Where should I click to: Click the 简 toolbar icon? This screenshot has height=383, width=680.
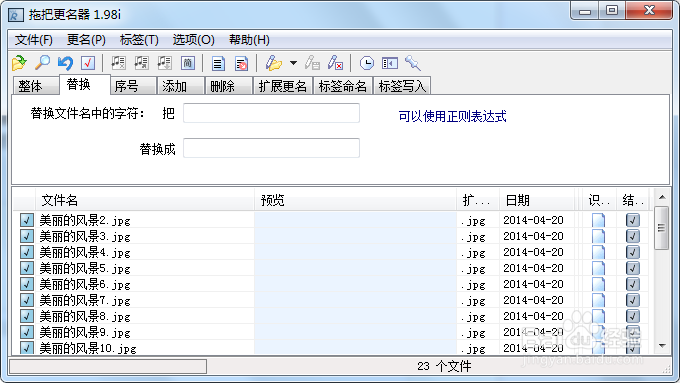pyautogui.click(x=187, y=63)
